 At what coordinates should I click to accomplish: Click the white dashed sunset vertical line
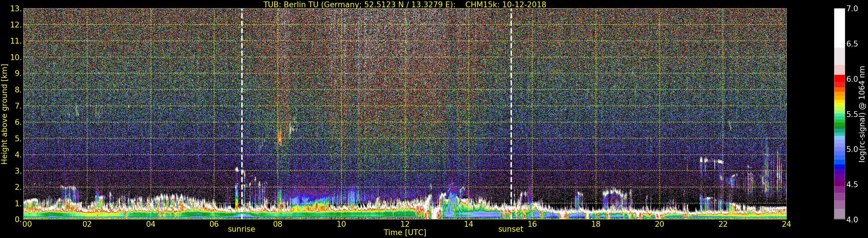click(511, 101)
